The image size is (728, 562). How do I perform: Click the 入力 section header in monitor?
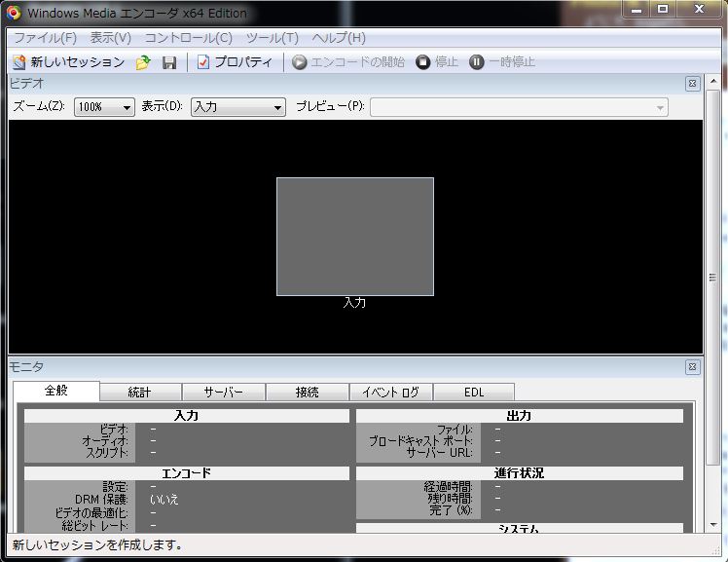186,416
